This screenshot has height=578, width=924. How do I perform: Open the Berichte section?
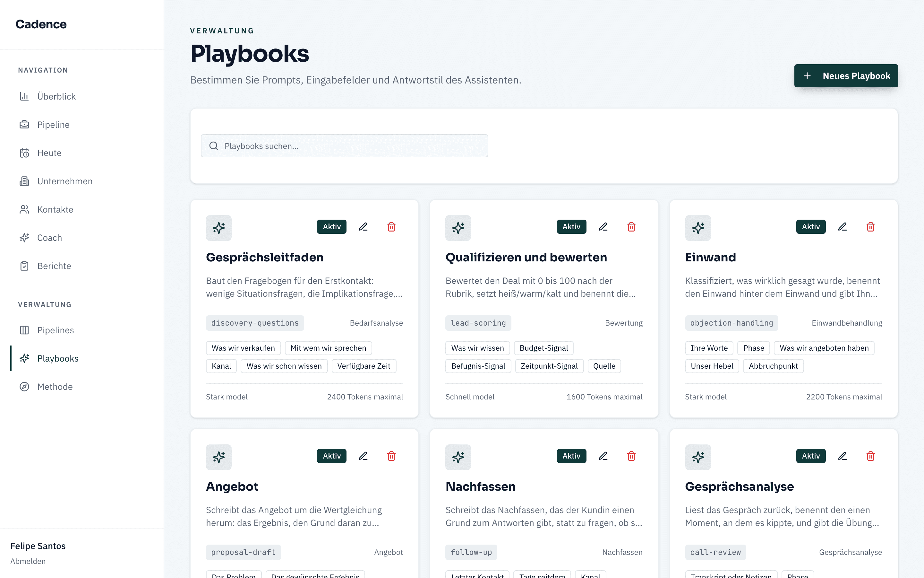pos(82,266)
